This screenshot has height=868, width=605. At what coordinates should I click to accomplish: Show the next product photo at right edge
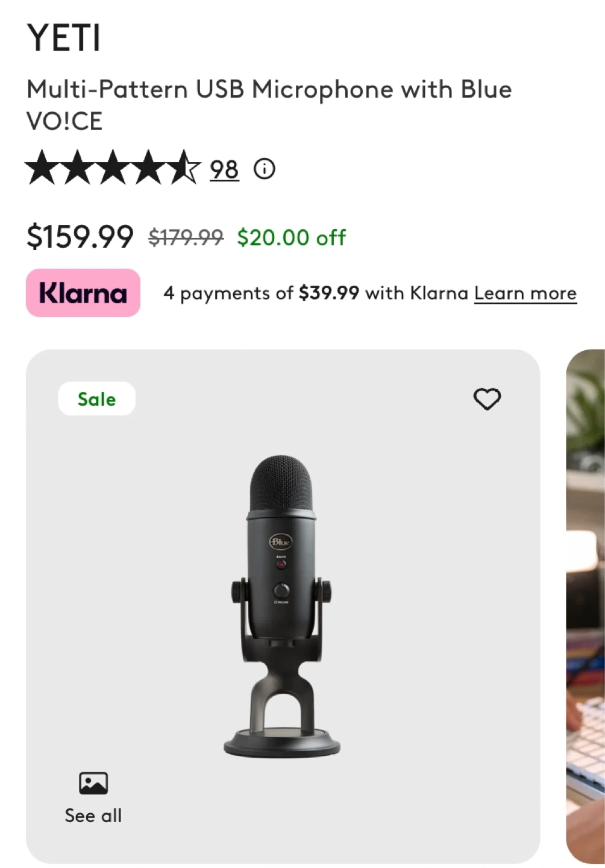(x=586, y=603)
